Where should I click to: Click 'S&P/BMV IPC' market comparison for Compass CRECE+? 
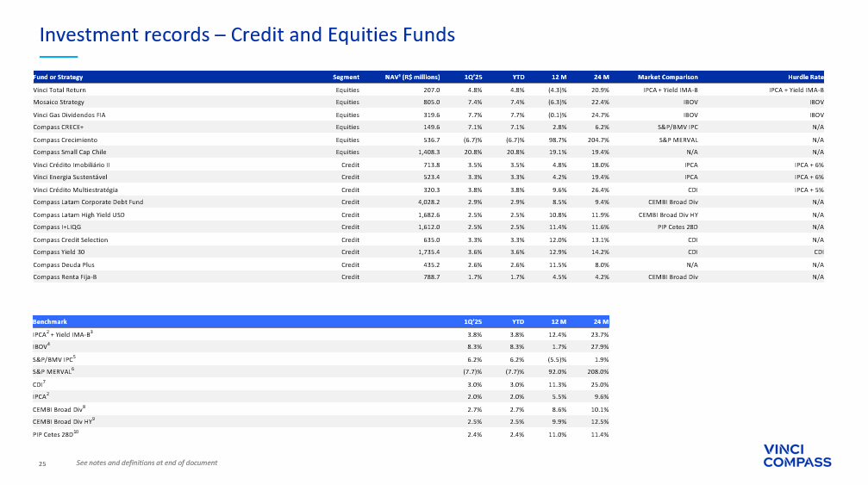point(678,127)
